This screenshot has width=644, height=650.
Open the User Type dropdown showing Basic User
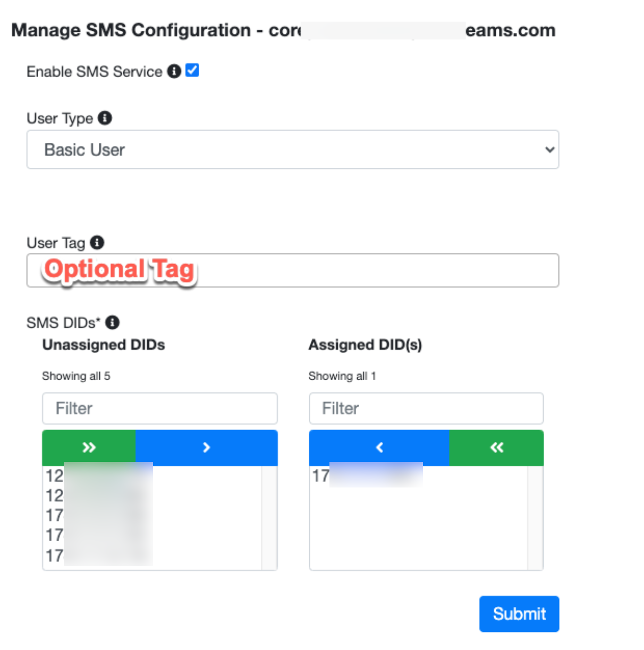(293, 150)
